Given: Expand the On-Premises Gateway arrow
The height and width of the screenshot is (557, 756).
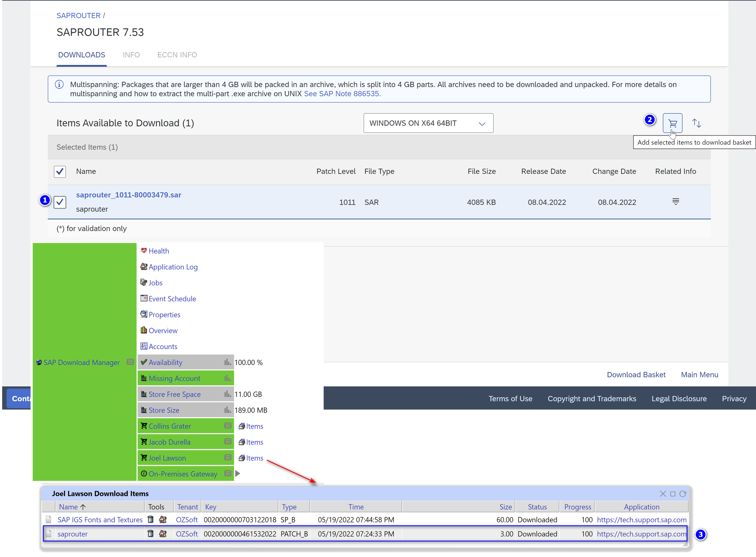Looking at the screenshot, I should click(x=238, y=473).
